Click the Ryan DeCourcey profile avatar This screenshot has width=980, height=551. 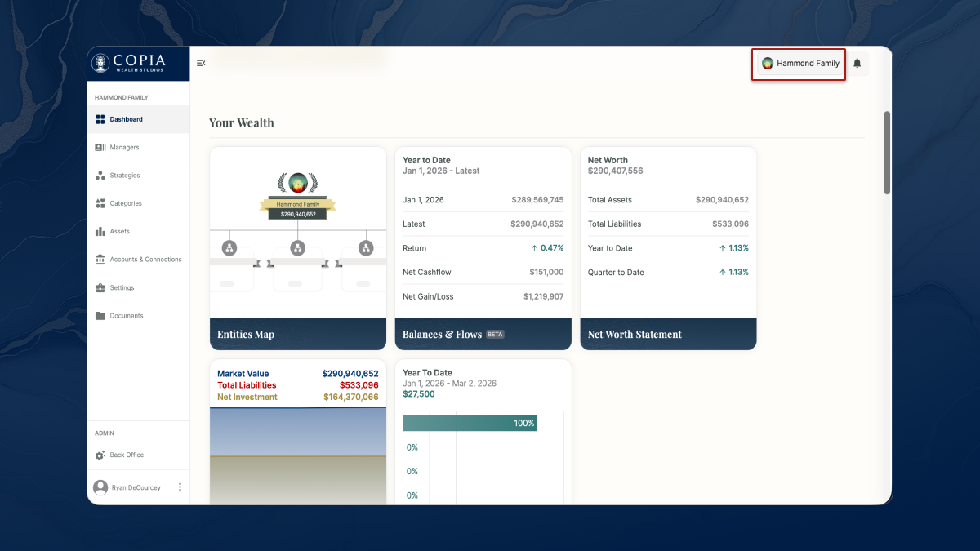[100, 487]
